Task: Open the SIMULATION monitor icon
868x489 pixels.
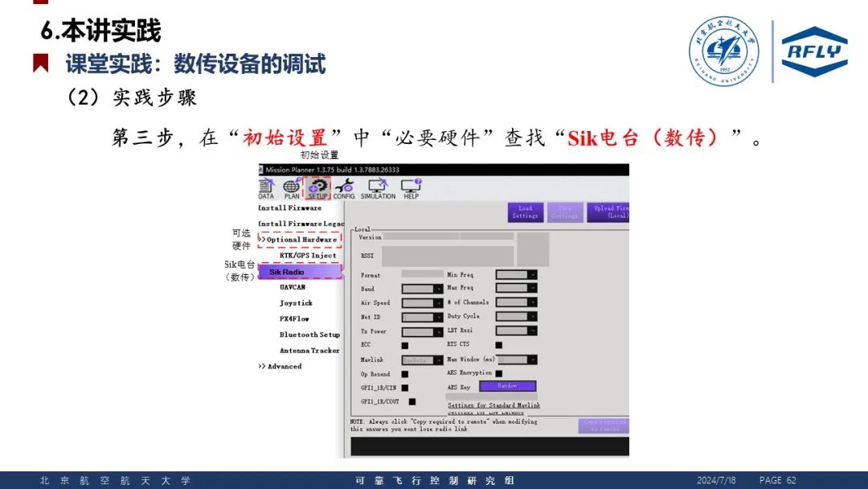Action: point(378,187)
